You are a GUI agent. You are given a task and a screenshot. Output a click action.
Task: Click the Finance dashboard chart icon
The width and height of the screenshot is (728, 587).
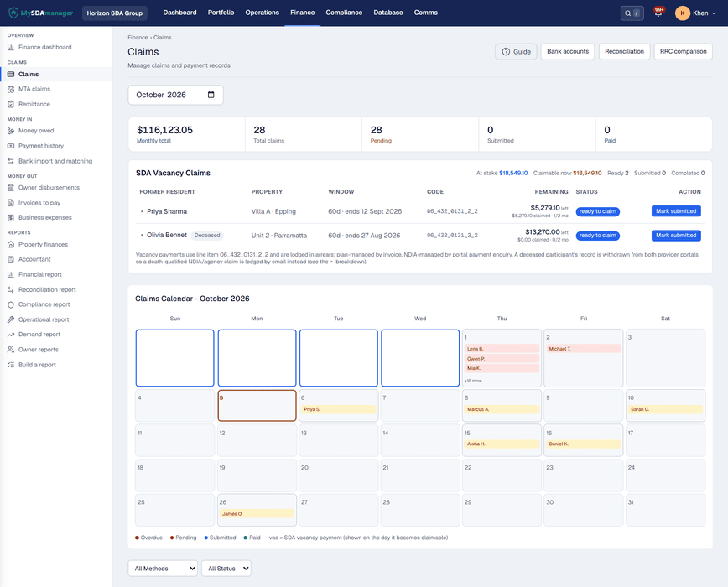pyautogui.click(x=11, y=47)
